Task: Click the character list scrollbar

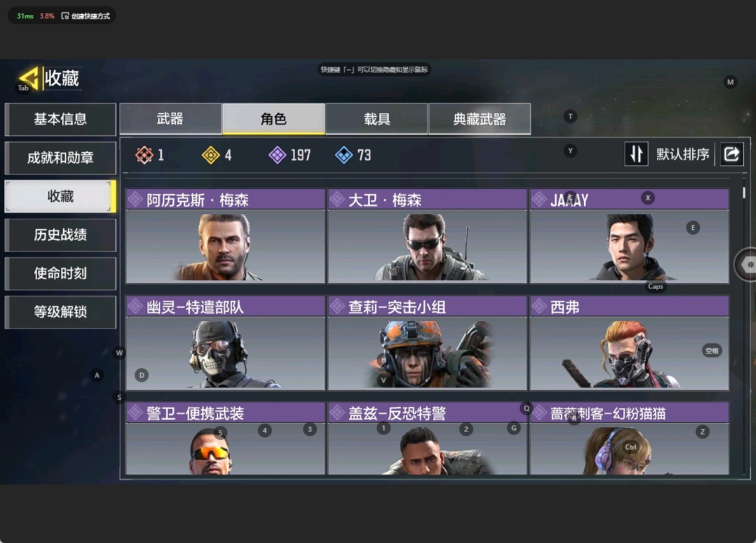Action: click(x=744, y=193)
